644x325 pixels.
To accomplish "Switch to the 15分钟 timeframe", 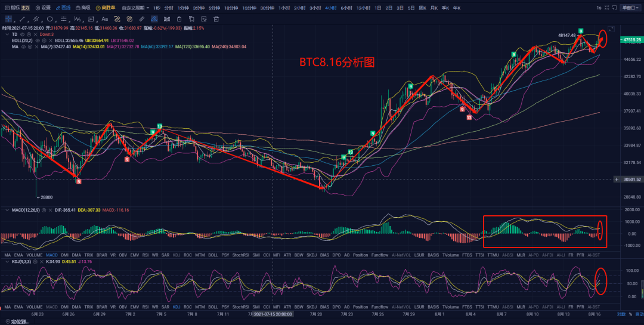I will tap(249, 8).
